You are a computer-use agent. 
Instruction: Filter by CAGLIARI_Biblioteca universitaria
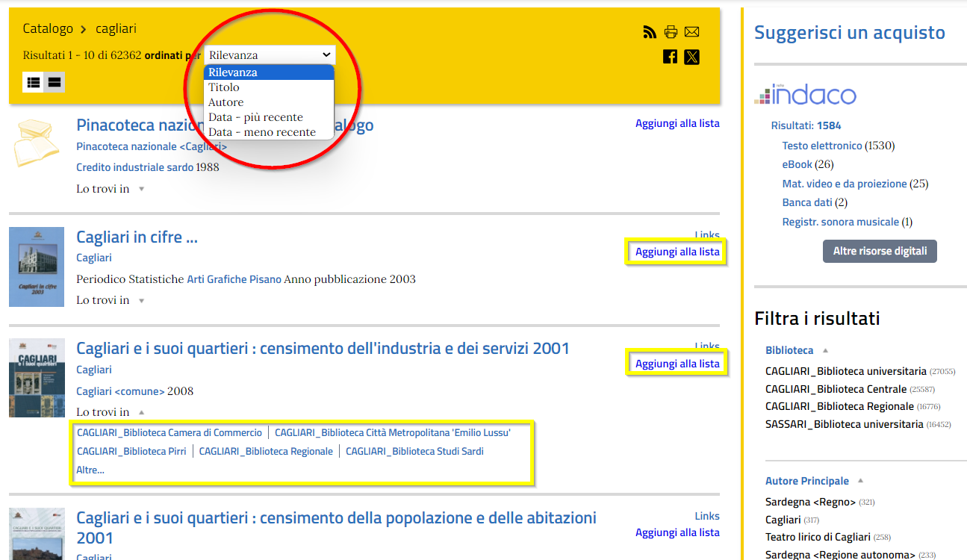[x=845, y=371]
